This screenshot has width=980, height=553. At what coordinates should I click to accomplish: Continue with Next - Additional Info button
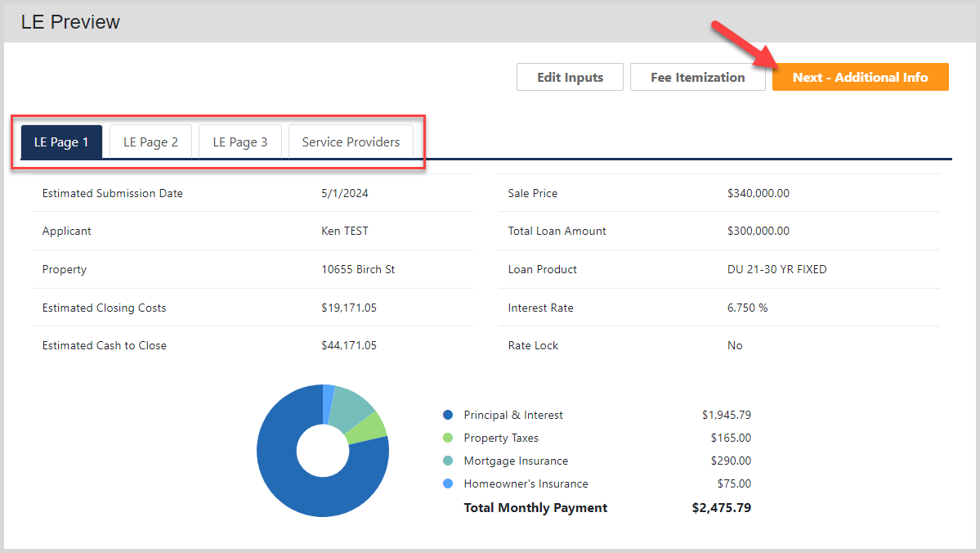click(860, 77)
